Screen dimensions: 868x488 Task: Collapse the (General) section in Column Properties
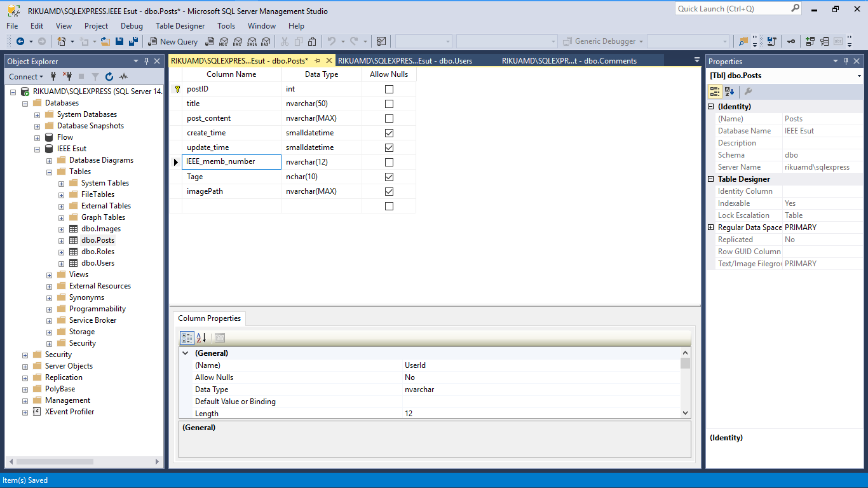[x=186, y=353]
